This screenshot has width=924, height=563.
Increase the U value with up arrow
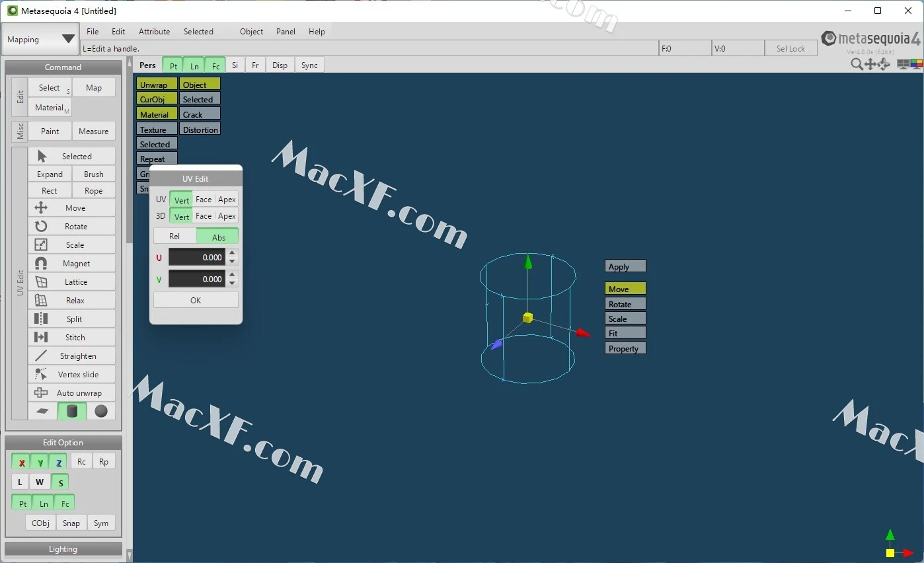pos(232,252)
